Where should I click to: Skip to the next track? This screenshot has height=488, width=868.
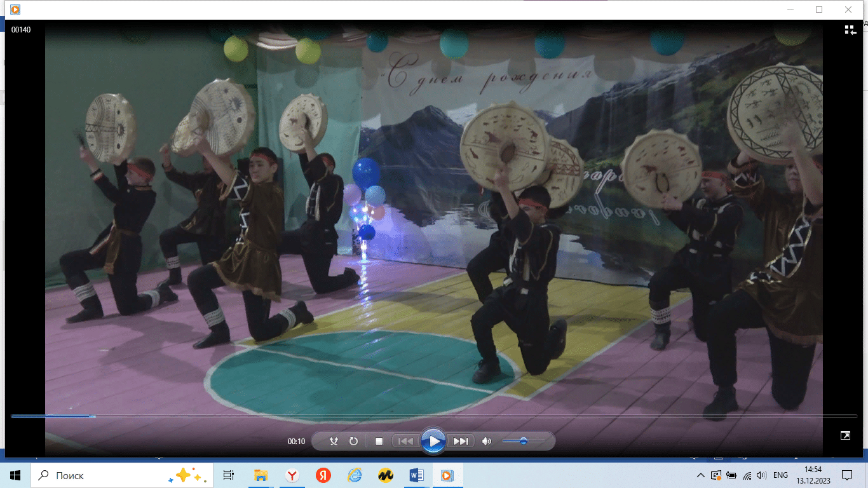pyautogui.click(x=461, y=441)
